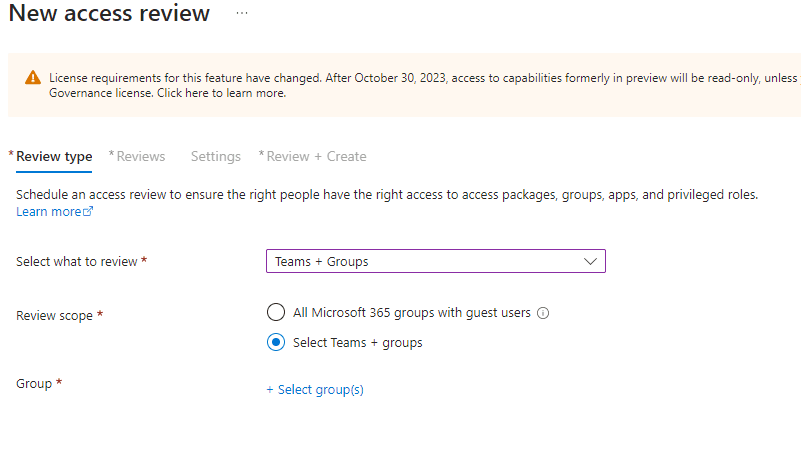Expand the dropdown chevron for what to review
Screen dimensions: 801x459
point(590,261)
